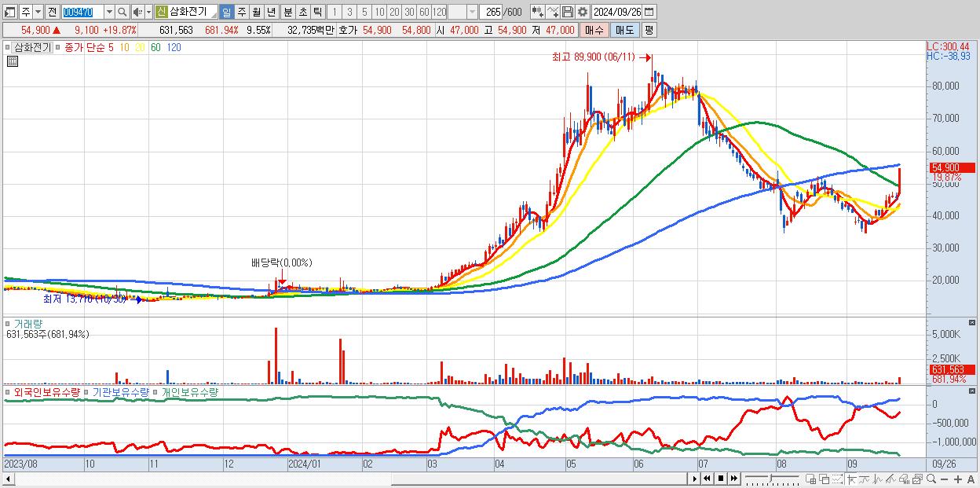Screen dimensions: 980x488
Task: Switch to minute 분 period tab
Action: tap(287, 12)
